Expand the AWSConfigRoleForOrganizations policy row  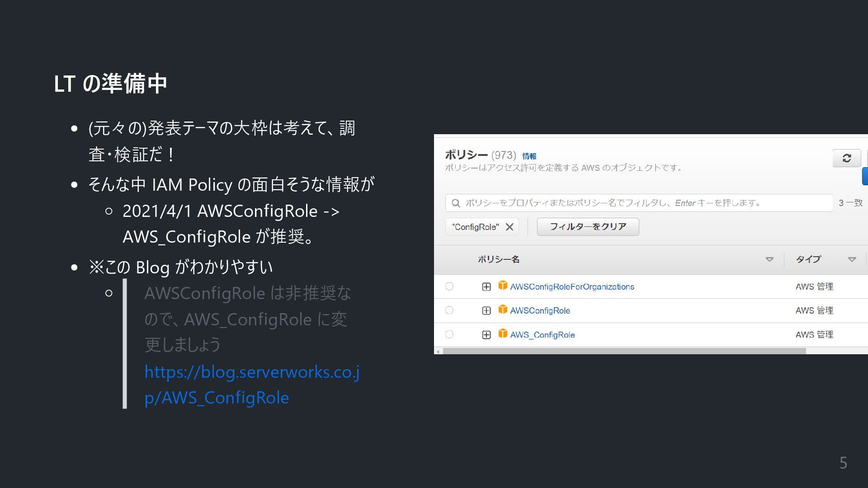pos(486,286)
